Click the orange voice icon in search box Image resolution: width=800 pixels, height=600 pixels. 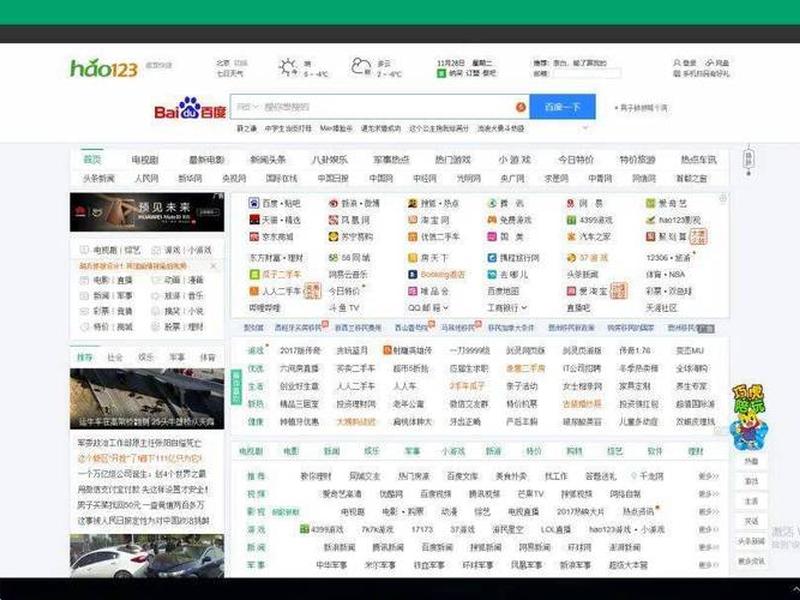(520, 107)
